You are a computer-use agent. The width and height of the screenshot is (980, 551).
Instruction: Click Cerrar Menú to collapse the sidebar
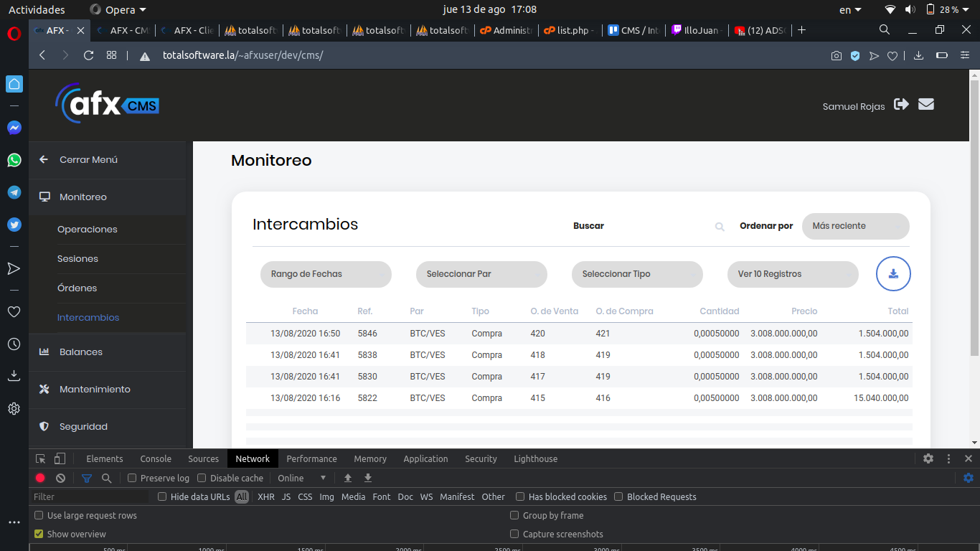(88, 159)
